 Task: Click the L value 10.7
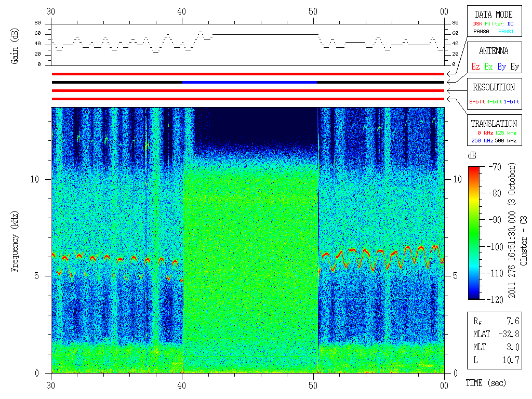pyautogui.click(x=511, y=361)
